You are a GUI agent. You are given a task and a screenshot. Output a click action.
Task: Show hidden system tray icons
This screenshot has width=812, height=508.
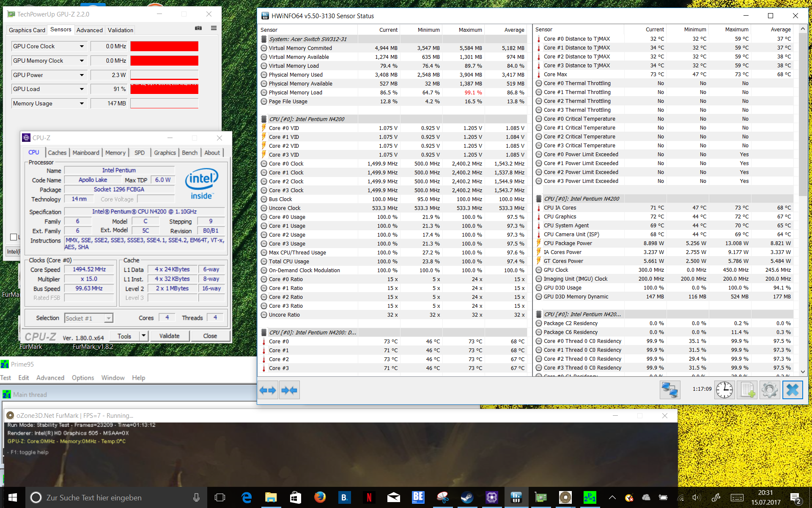[x=612, y=497]
